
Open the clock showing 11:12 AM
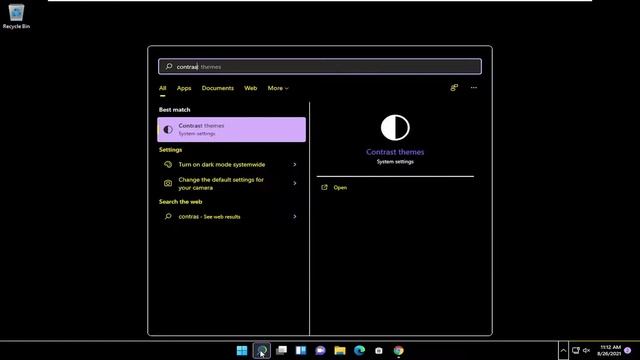click(x=609, y=350)
